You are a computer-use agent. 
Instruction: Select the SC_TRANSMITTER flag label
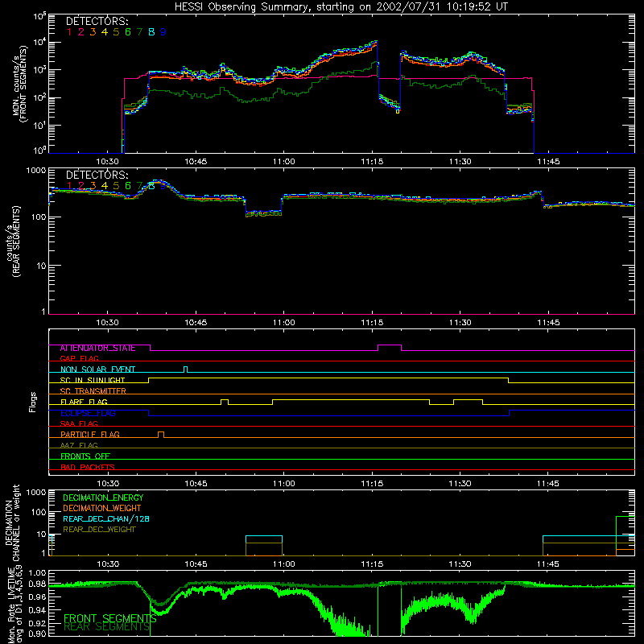(93, 390)
